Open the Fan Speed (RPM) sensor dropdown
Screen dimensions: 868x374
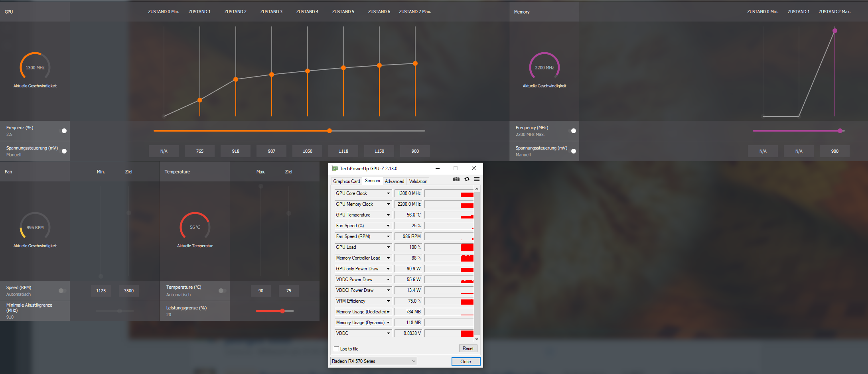click(x=388, y=236)
